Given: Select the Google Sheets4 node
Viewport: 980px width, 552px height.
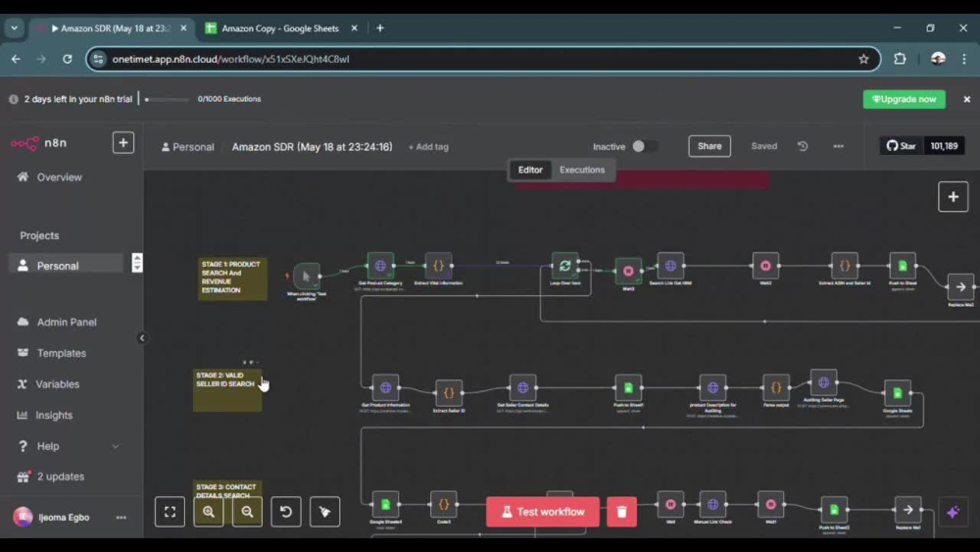Looking at the screenshot, I should tap(385, 504).
